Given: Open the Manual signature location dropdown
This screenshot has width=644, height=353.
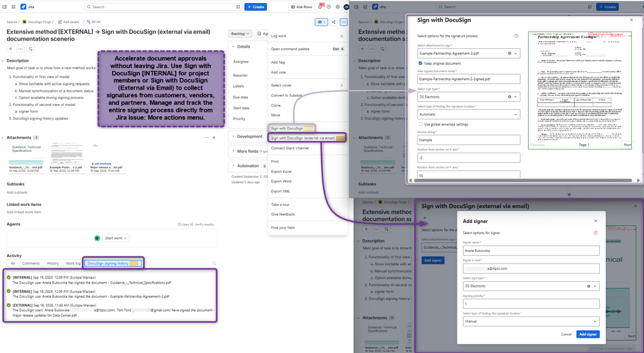Looking at the screenshot, I should click(531, 321).
